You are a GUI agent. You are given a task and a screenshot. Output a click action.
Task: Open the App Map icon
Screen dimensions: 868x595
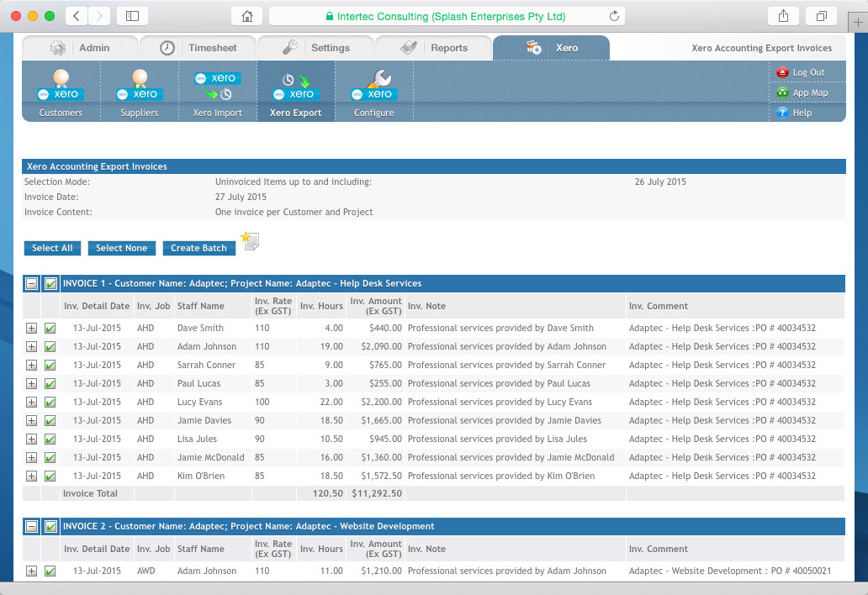point(782,92)
